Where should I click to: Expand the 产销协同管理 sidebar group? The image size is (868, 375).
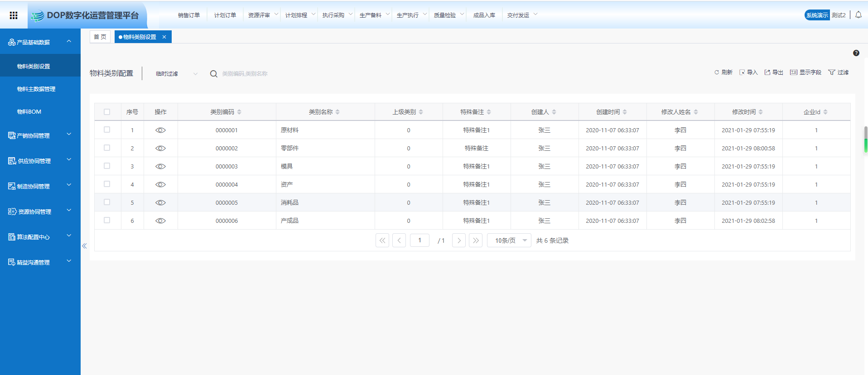click(40, 135)
